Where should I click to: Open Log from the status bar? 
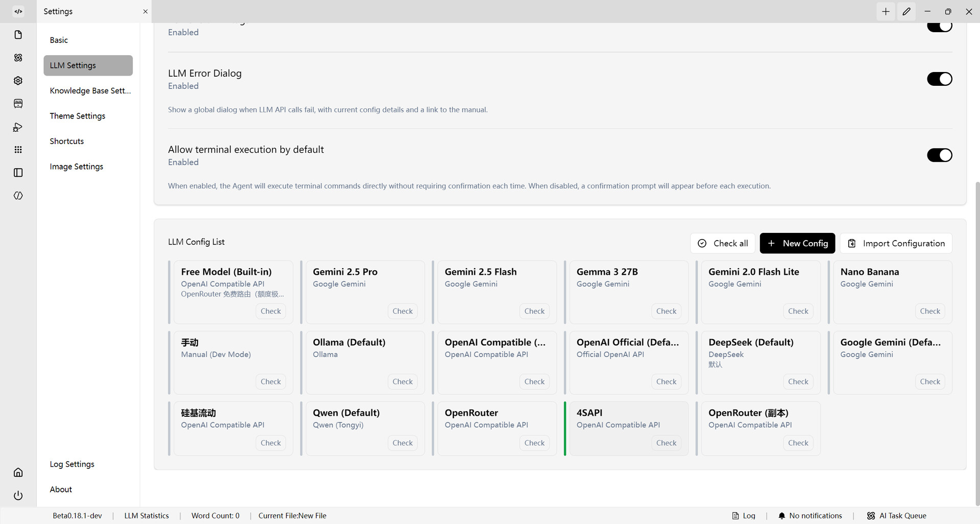744,516
